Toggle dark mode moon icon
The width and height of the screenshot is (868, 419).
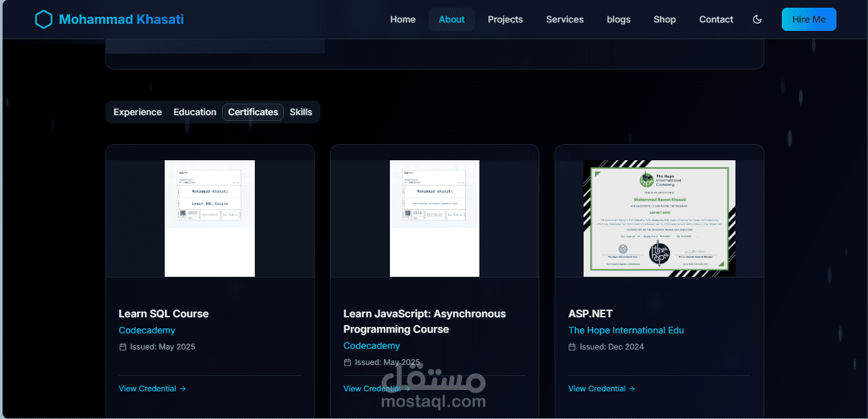[757, 19]
